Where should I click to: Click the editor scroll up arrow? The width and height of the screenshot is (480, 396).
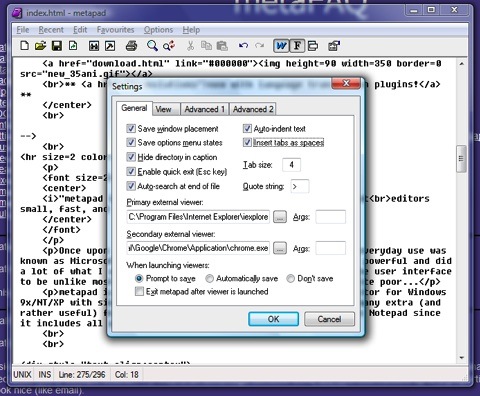[461, 63]
